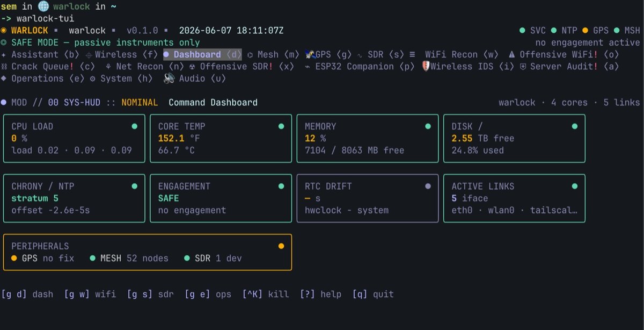
Task: Click the gear icon beside System
Action: [x=93, y=78]
